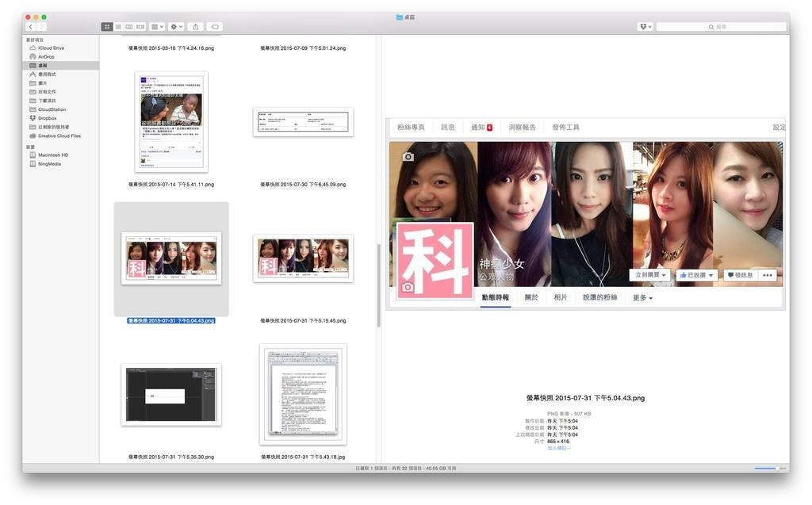Screen dimensions: 812x505
Task: Click filename 2015-07-14 下午5.41.11.png
Action: point(171,185)
